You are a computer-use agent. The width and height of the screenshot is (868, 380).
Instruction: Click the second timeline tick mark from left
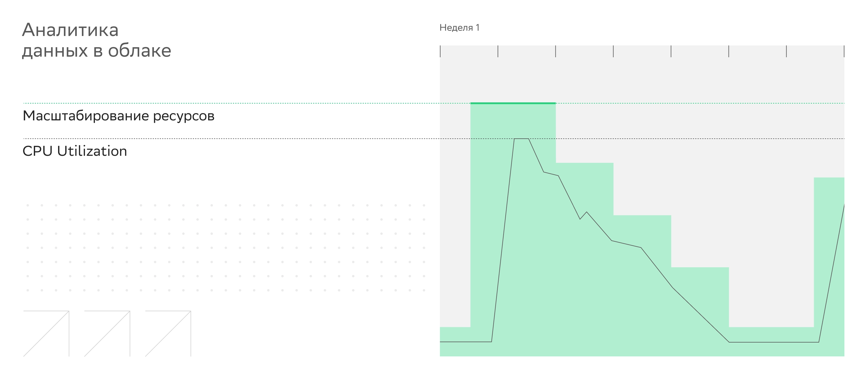(x=498, y=51)
